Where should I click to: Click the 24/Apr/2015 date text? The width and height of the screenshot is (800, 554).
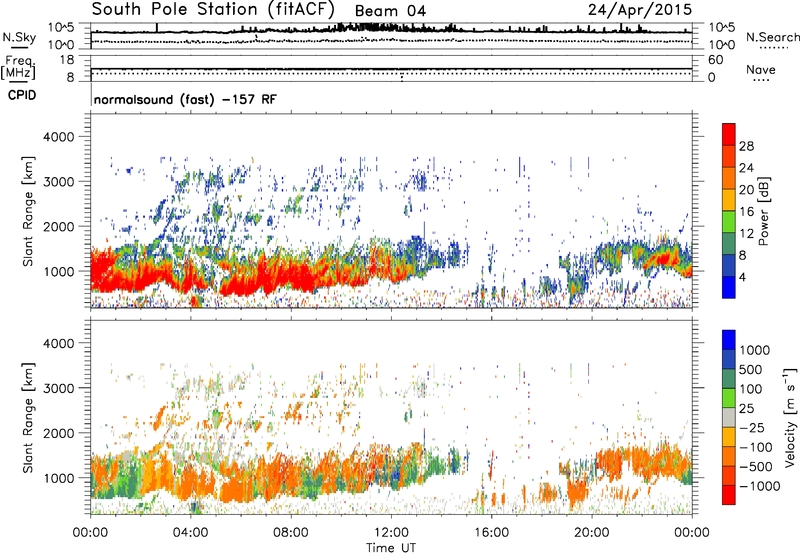640,10
